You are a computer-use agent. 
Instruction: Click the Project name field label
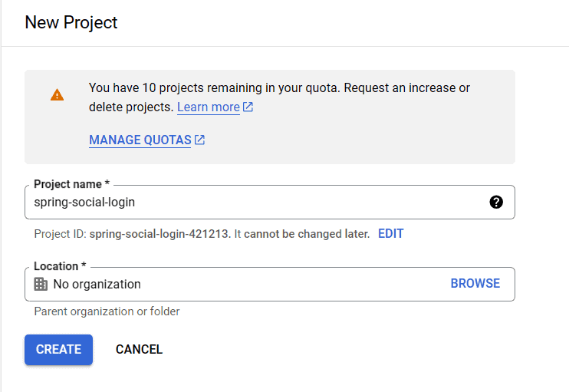[71, 185]
